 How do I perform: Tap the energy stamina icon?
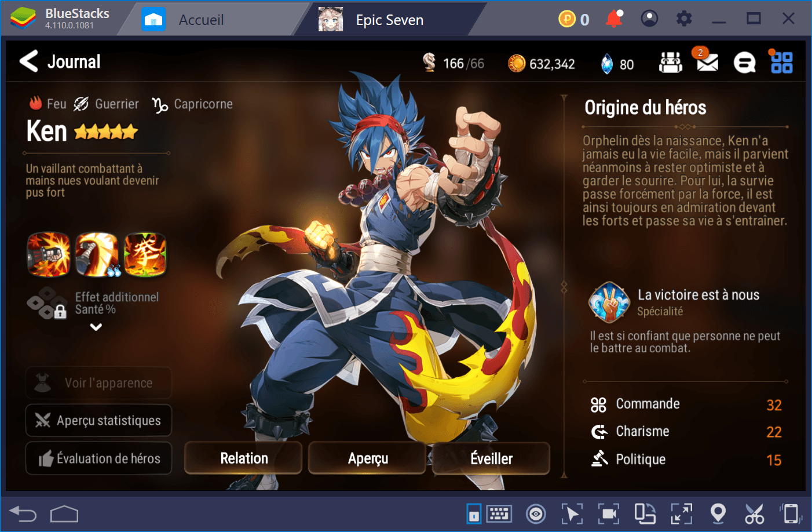click(429, 63)
